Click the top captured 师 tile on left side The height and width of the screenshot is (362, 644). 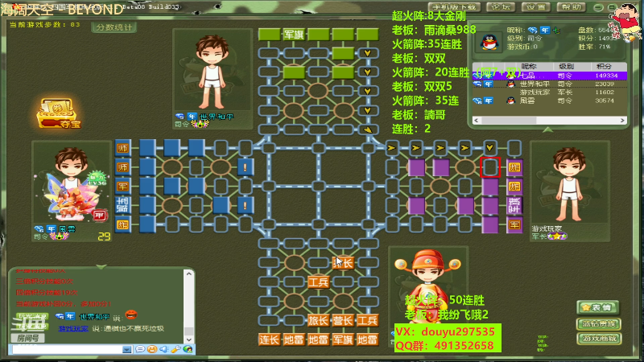123,148
